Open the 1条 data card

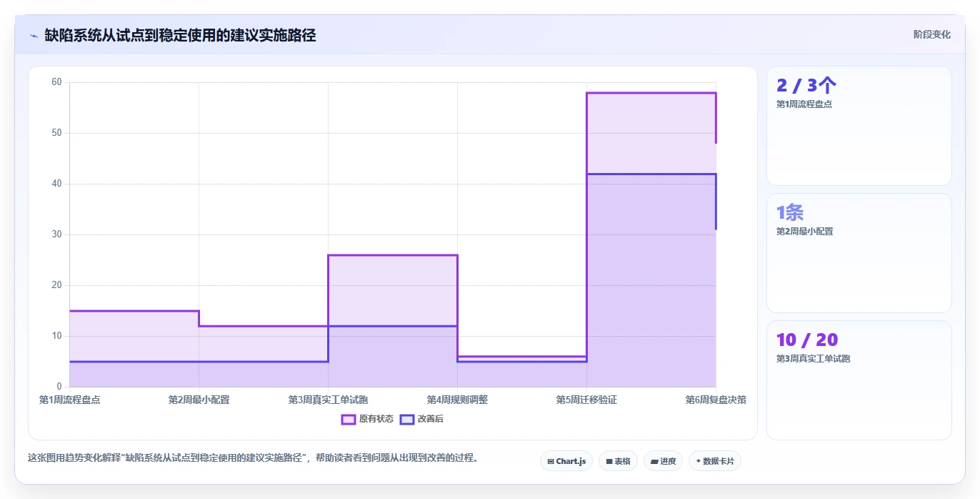859,253
